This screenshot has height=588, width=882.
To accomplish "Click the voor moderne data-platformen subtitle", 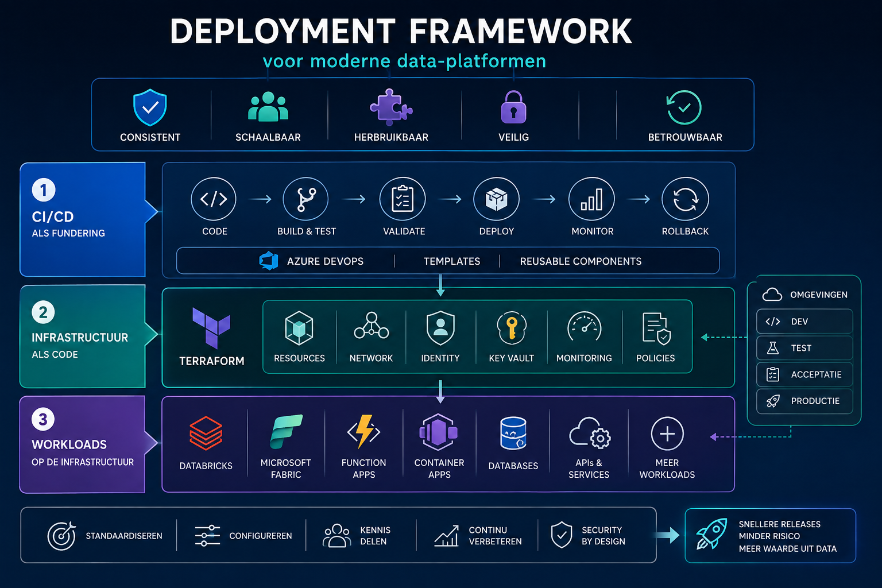I will point(404,61).
